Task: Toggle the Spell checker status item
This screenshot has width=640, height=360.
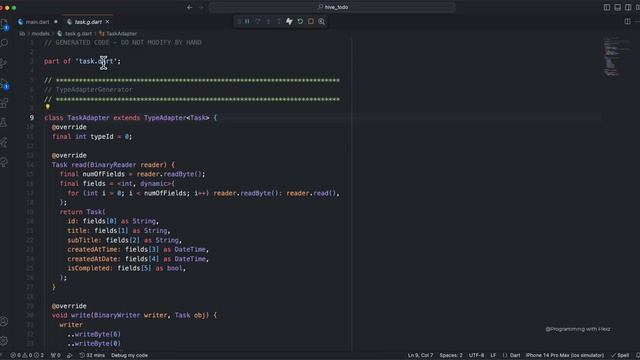Action: click(620, 356)
